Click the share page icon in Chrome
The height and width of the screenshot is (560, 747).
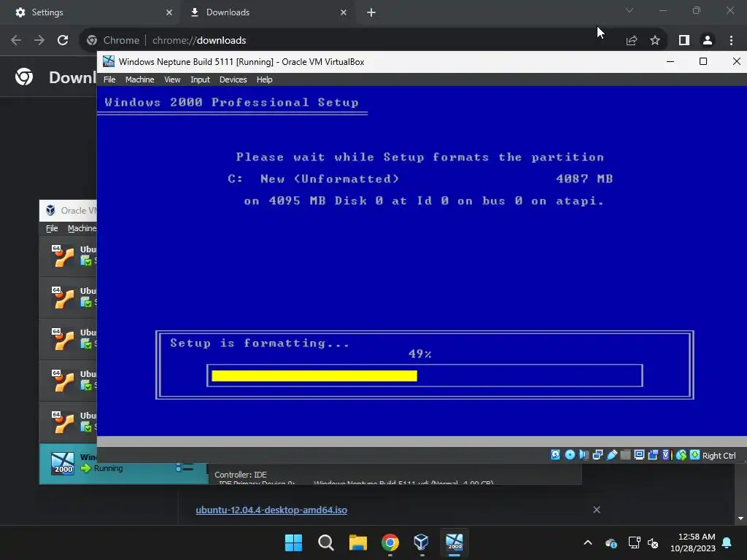[x=632, y=41]
